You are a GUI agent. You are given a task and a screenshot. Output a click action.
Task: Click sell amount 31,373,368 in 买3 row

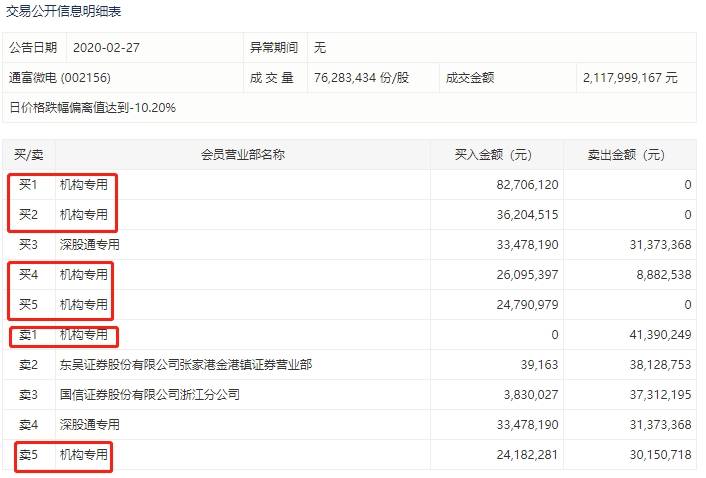coord(660,245)
